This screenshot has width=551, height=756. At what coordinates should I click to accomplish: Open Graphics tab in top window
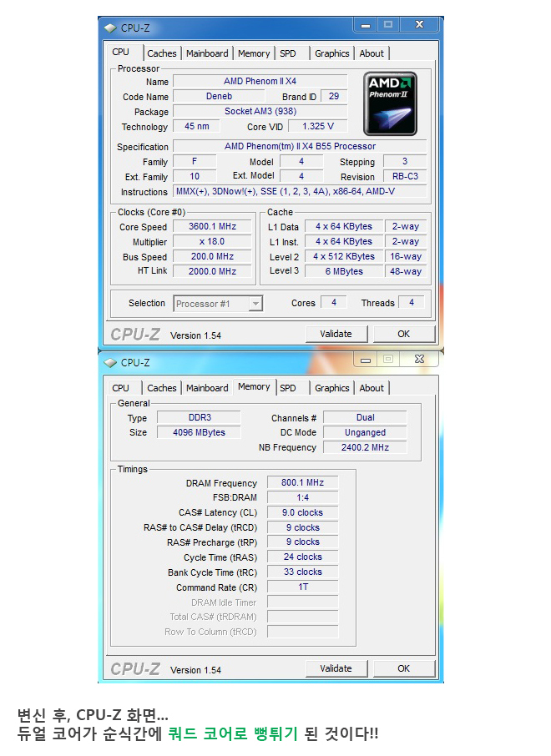[332, 53]
